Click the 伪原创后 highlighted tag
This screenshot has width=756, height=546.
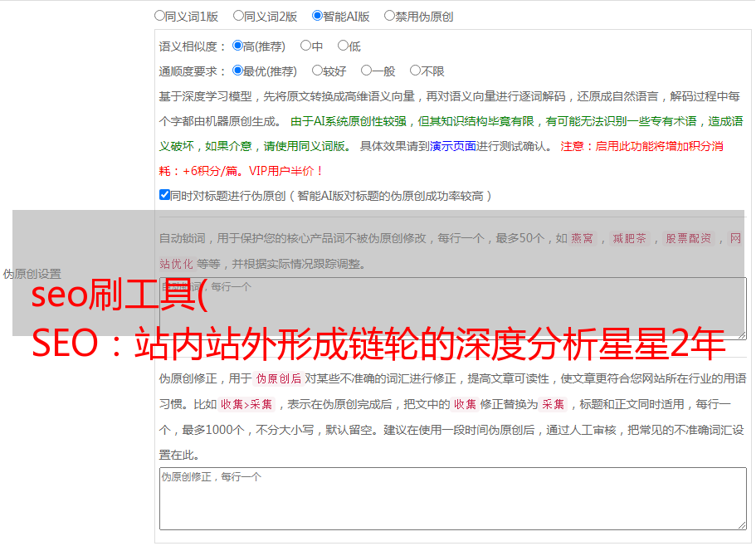point(279,378)
